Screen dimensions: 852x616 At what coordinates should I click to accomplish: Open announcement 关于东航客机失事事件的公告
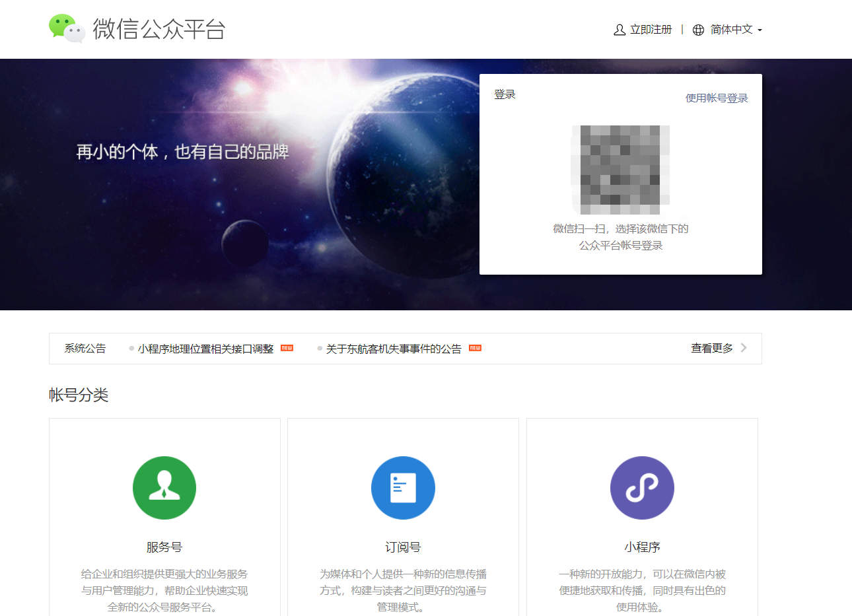392,348
